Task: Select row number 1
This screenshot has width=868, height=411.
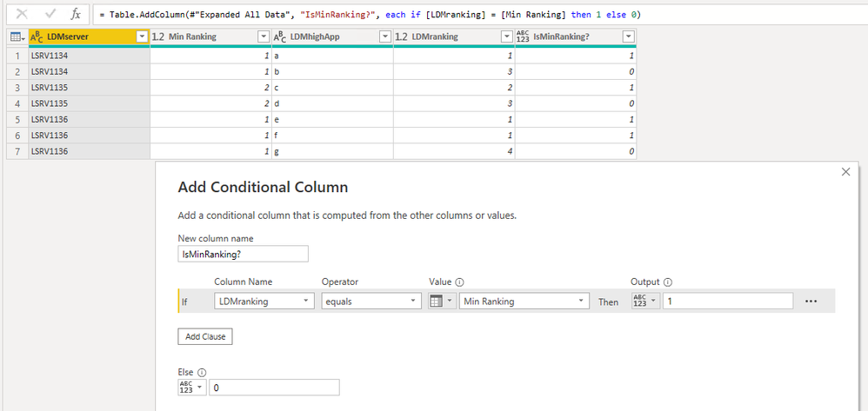Action: (x=17, y=56)
